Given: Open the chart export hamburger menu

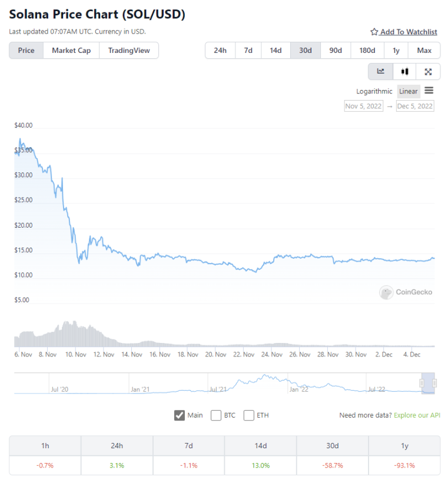Looking at the screenshot, I should point(429,91).
